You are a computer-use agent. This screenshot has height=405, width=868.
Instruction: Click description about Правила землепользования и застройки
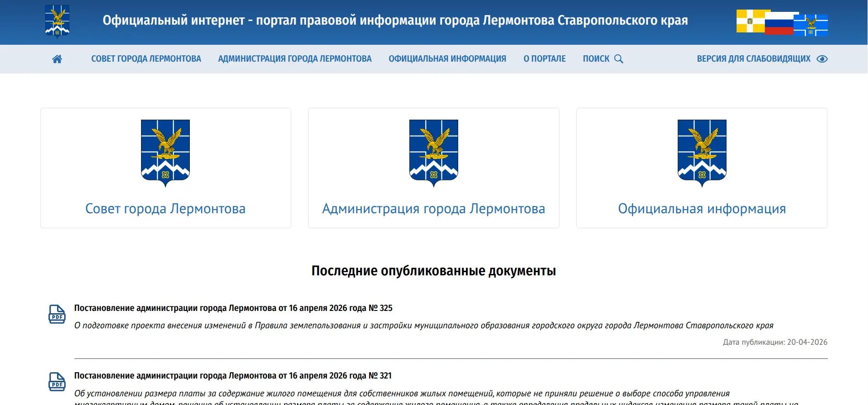pyautogui.click(x=424, y=326)
